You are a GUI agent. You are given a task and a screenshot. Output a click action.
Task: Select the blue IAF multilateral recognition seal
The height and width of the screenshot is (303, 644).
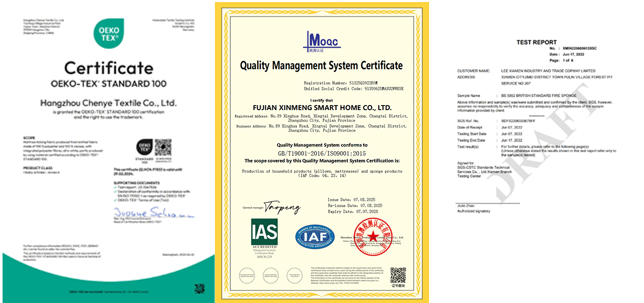click(x=316, y=236)
